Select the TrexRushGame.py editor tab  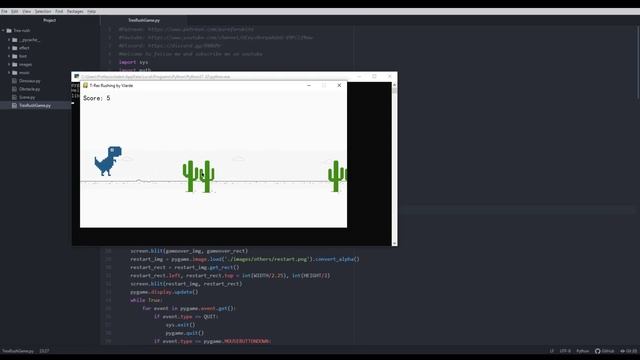coord(144,20)
